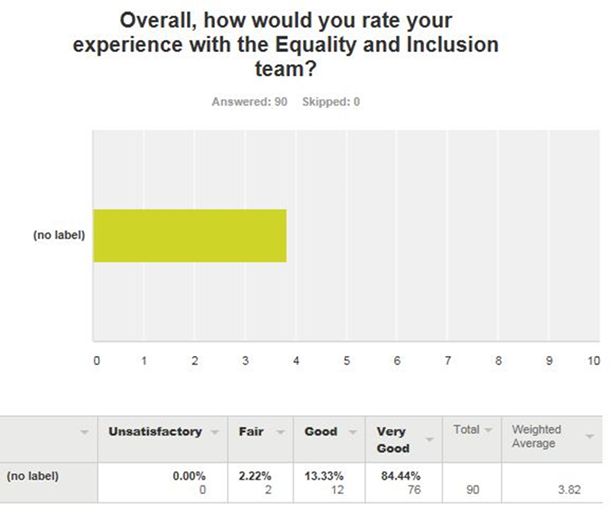Screen dimensions: 611x517
Task: Open the Good column dropdown arrow
Action: 352,432
